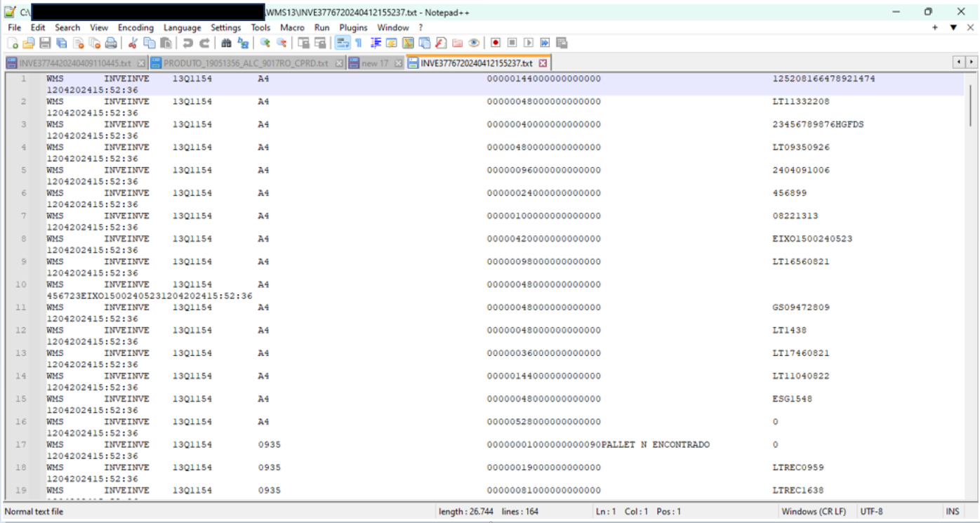Click the Normal text file status label

[x=34, y=512]
